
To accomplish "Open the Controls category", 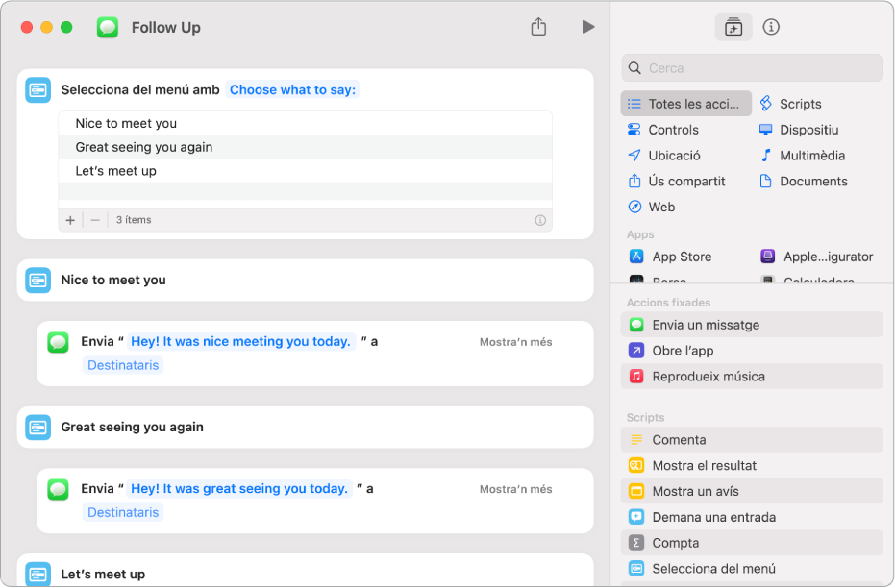I will click(x=673, y=130).
